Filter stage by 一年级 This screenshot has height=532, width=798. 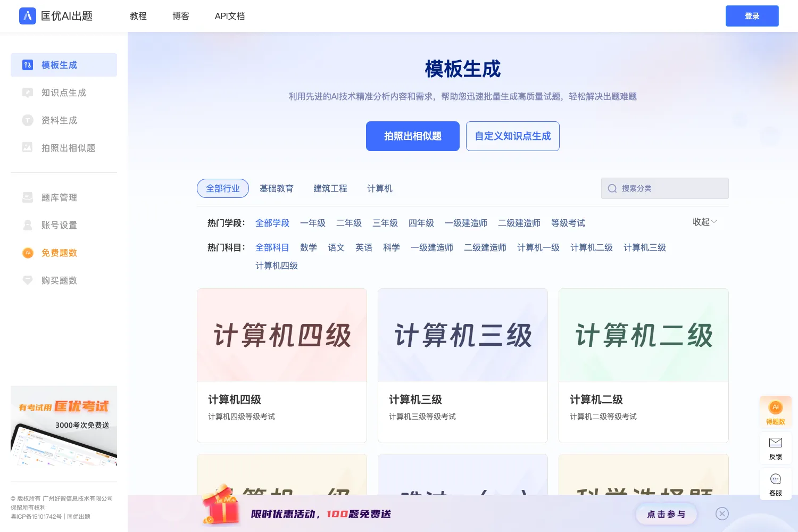313,223
